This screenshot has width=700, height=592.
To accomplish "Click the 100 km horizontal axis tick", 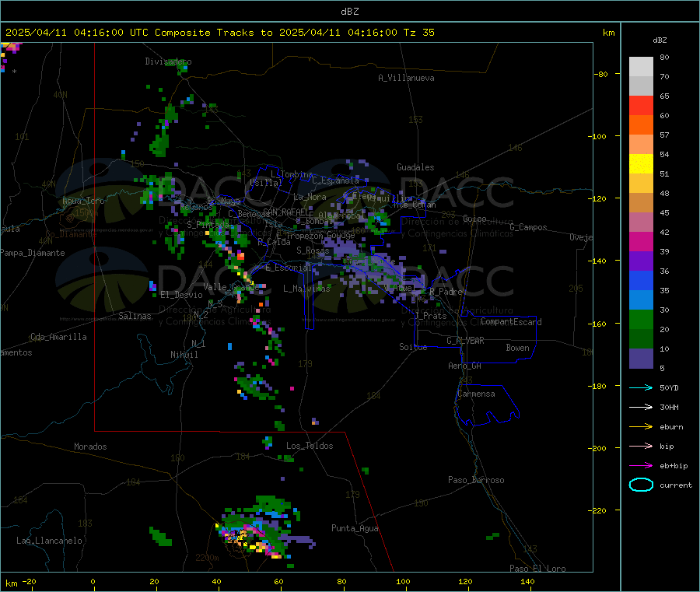I will tap(403, 581).
